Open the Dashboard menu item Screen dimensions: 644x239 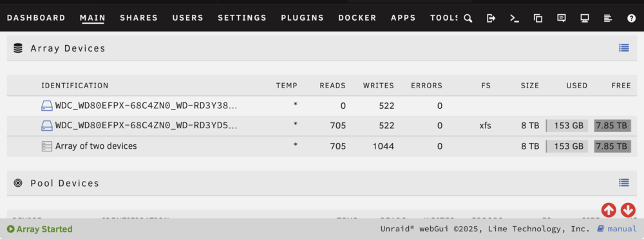36,18
